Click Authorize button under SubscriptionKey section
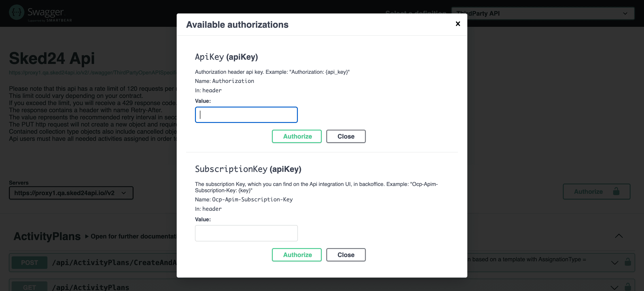 pyautogui.click(x=297, y=255)
